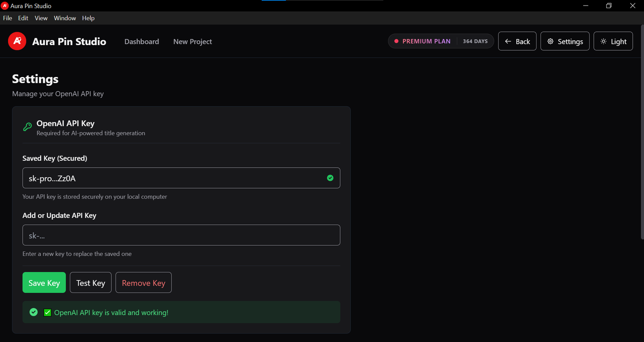Switch to Light theme
This screenshot has height=342, width=644.
click(x=613, y=41)
